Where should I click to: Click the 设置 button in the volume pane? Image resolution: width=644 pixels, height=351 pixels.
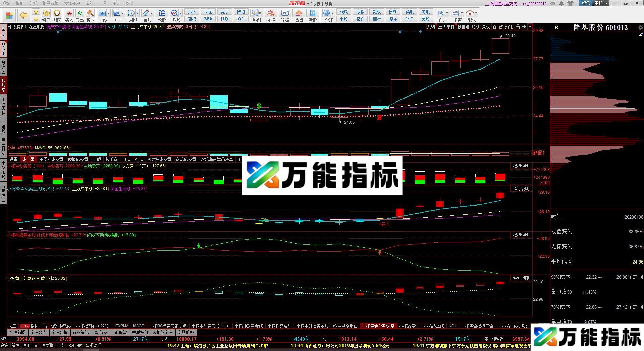coord(14,159)
